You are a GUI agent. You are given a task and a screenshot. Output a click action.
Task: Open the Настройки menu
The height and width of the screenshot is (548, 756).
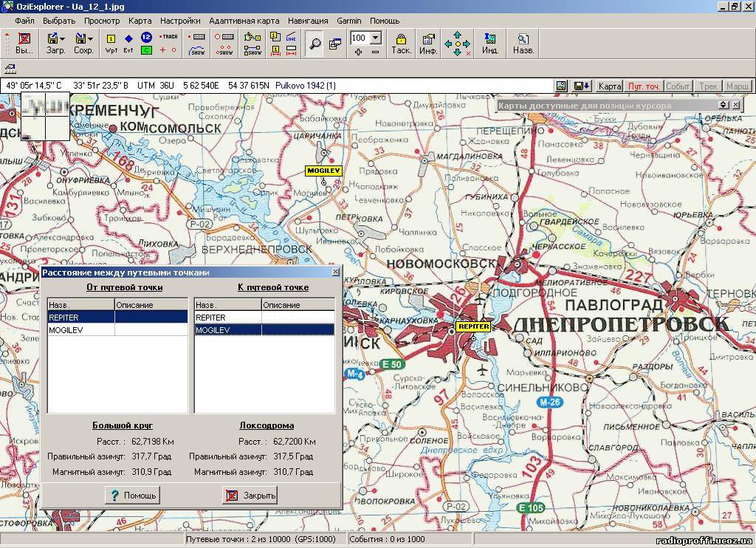tap(180, 21)
